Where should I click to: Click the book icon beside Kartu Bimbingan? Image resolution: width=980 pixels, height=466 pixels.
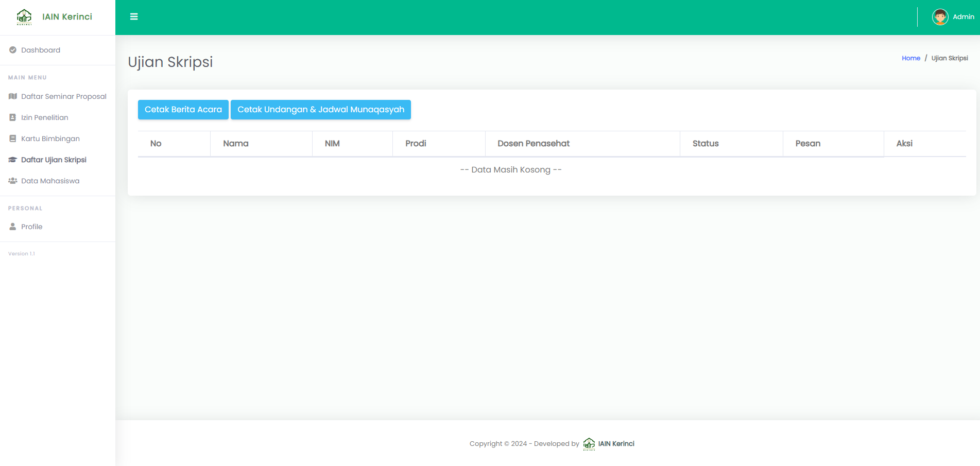pyautogui.click(x=13, y=139)
